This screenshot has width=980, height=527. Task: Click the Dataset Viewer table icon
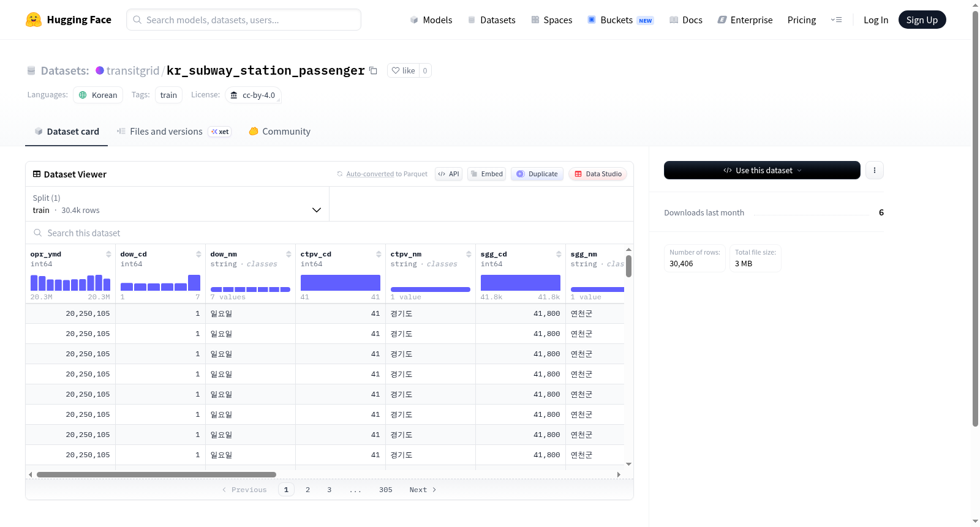[x=37, y=174]
